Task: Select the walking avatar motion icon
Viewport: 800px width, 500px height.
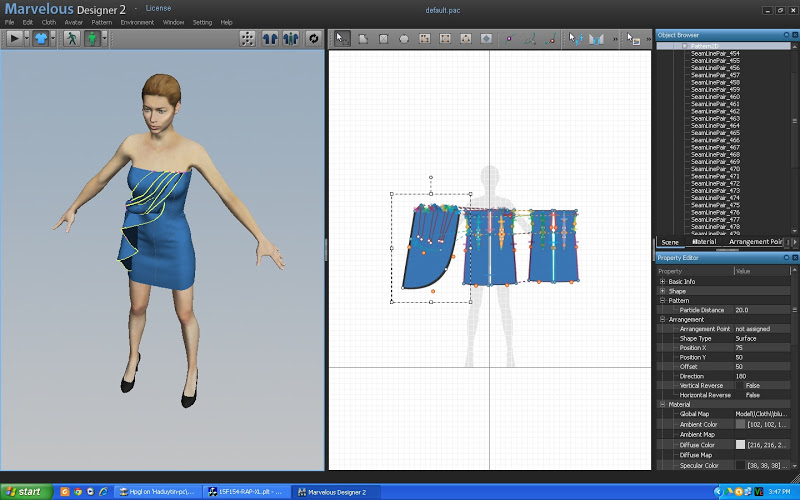Action: coord(71,38)
